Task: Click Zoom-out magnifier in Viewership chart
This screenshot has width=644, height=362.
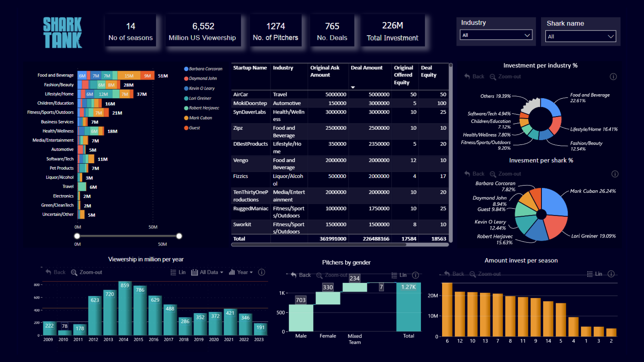Action: tap(74, 273)
